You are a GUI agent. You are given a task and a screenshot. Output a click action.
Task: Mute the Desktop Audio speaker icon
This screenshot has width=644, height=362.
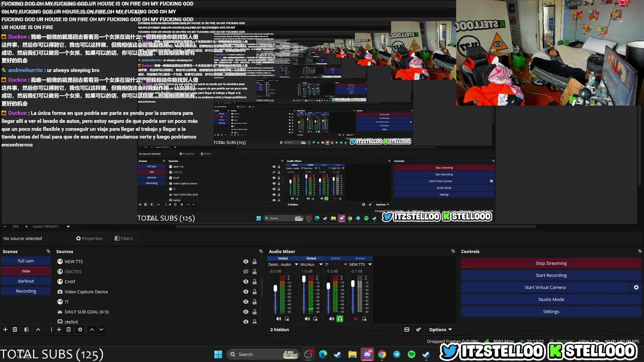pos(279,319)
